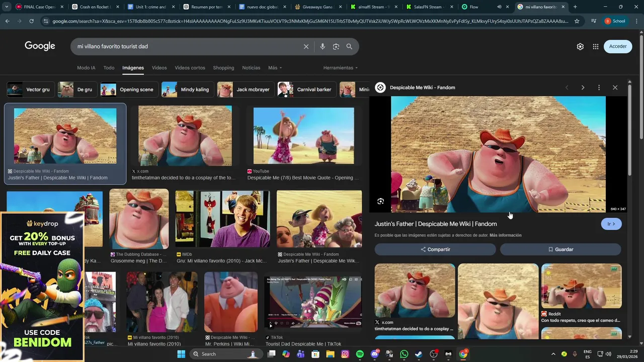Open Spotify from the taskbar
The image size is (644, 362).
pyautogui.click(x=360, y=354)
